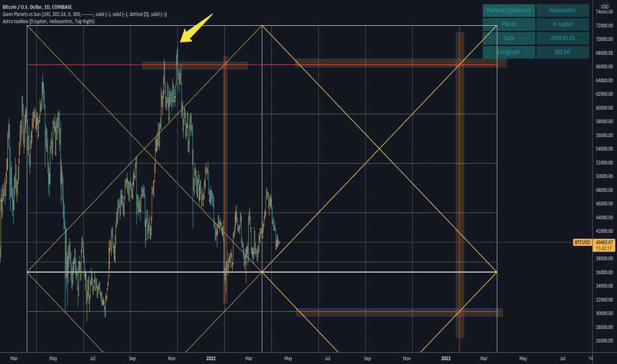The width and height of the screenshot is (617, 364).
Task: Click the 28000.00 price axis label
Action: point(604,328)
